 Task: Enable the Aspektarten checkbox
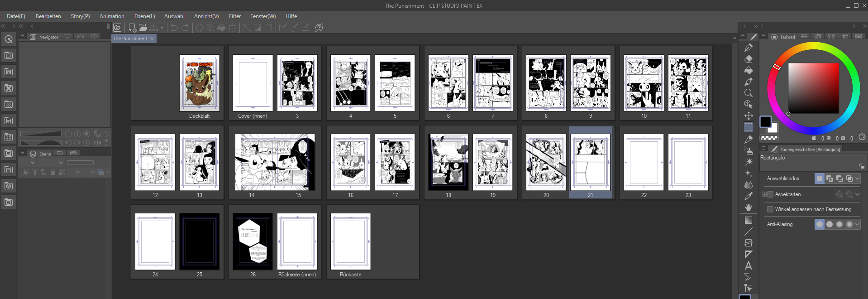(770, 194)
